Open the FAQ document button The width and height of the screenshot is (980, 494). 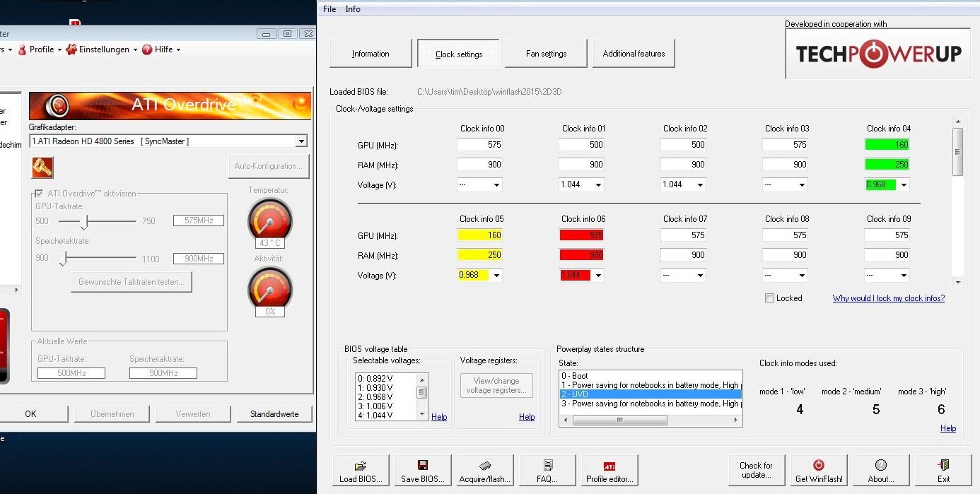547,471
